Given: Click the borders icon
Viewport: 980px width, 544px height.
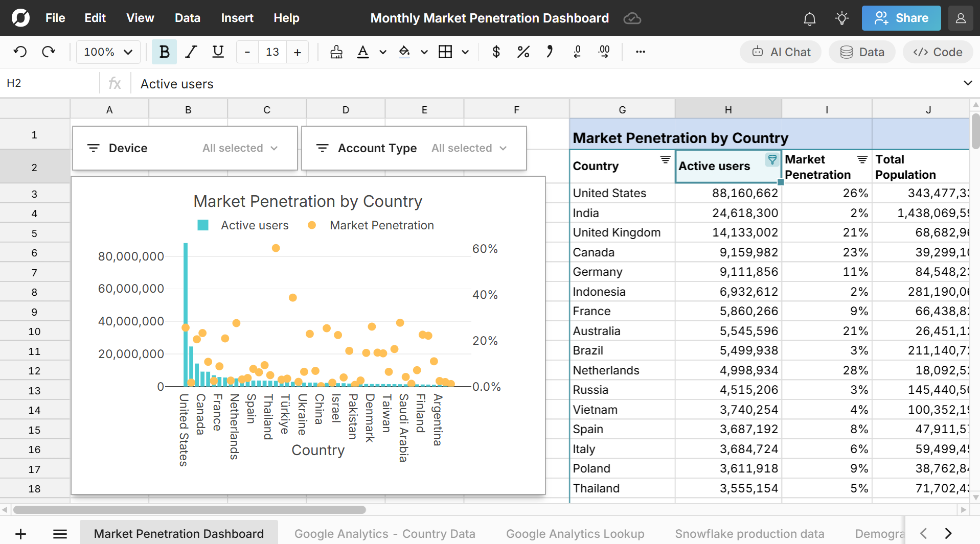Looking at the screenshot, I should pos(445,52).
